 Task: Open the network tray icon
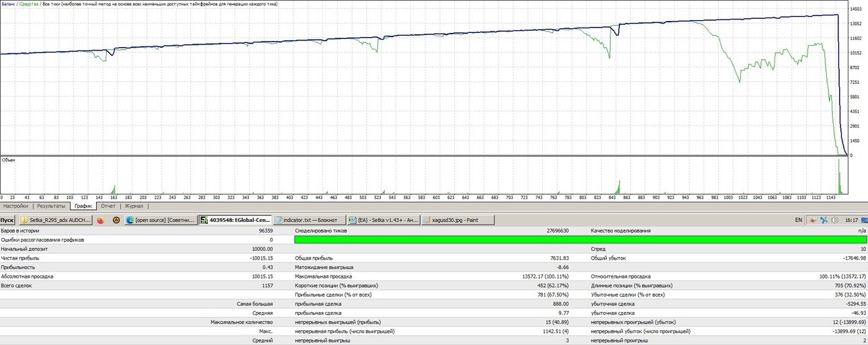(824, 220)
